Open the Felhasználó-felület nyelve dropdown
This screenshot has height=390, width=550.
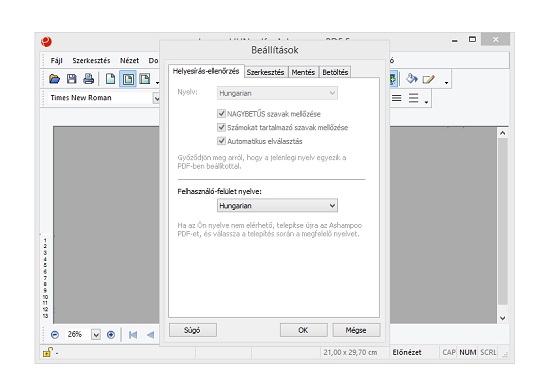click(277, 206)
